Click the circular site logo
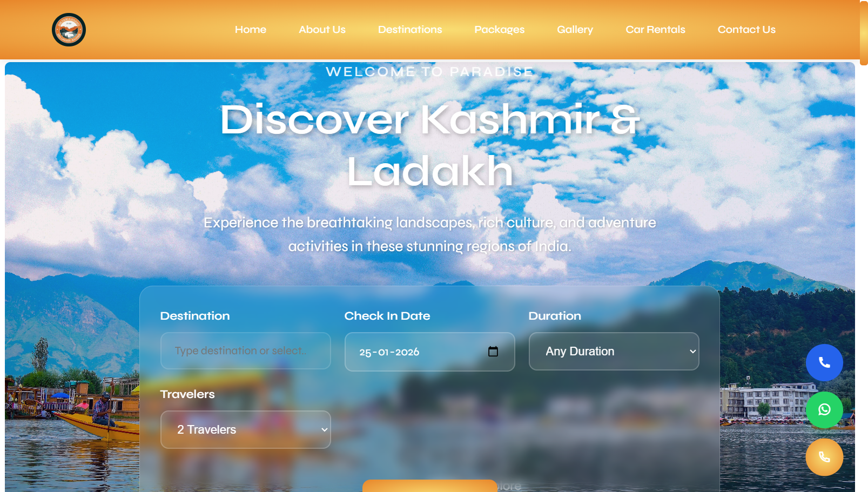The image size is (868, 492). click(x=69, y=30)
